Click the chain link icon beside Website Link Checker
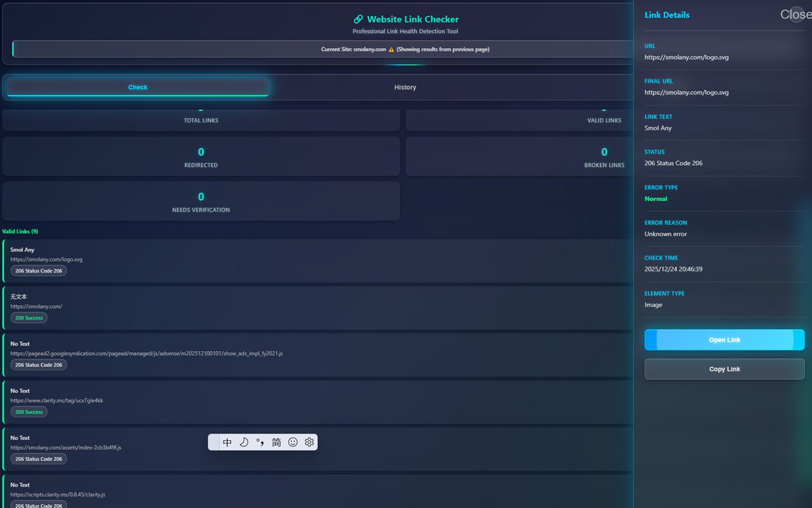Screen dimensions: 812x508 click(358, 19)
